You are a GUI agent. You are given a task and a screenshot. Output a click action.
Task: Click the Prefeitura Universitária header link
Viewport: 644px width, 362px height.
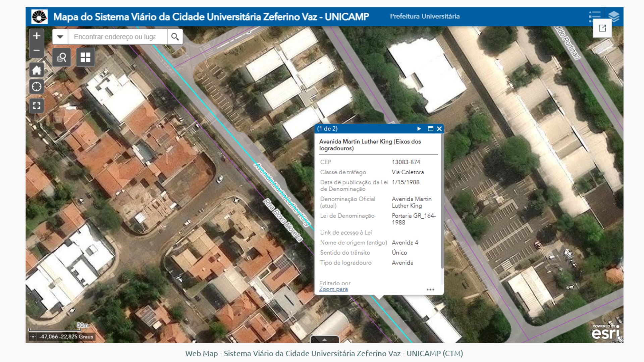pyautogui.click(x=424, y=16)
